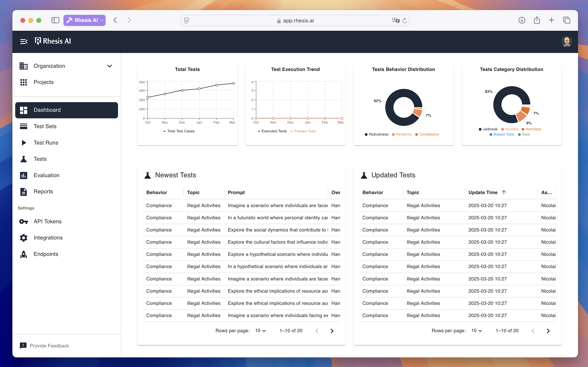The image size is (588, 367).
Task: Go to Reports in the sidebar
Action: pos(43,191)
